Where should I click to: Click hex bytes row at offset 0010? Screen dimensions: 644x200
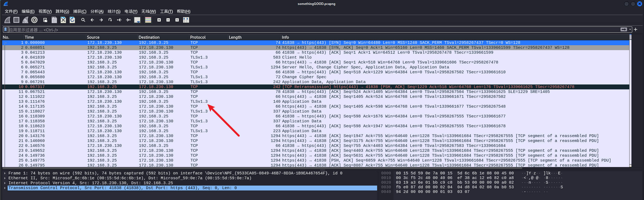[x=455, y=178]
